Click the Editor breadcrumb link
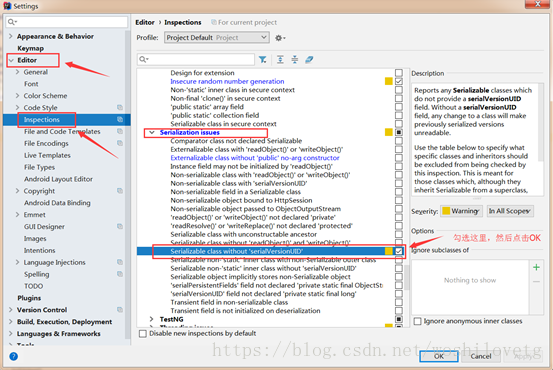Viewport: 553px width, 370px height. tap(145, 22)
